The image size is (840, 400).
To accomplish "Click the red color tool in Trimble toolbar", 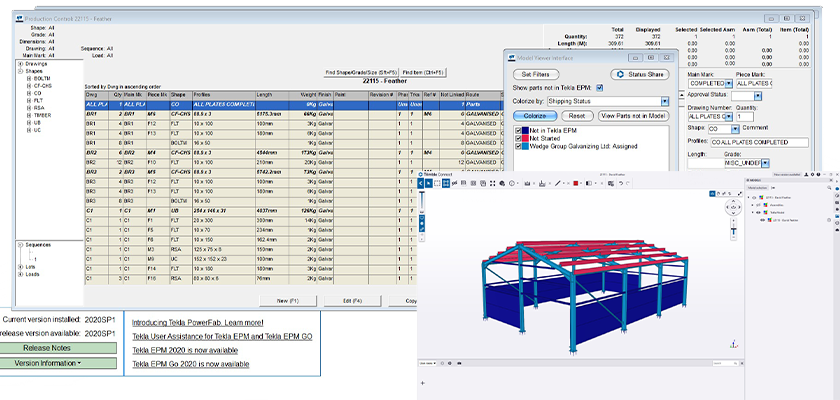I will [x=576, y=183].
